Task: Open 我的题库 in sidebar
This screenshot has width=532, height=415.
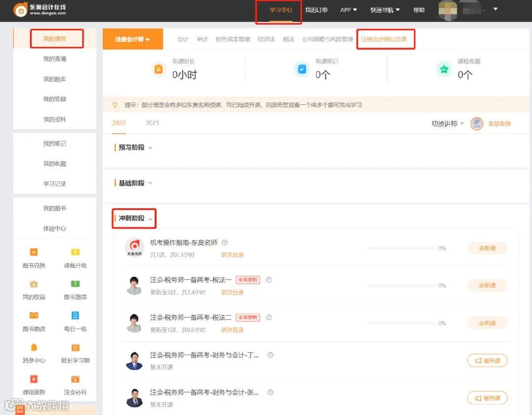Action: click(55, 79)
